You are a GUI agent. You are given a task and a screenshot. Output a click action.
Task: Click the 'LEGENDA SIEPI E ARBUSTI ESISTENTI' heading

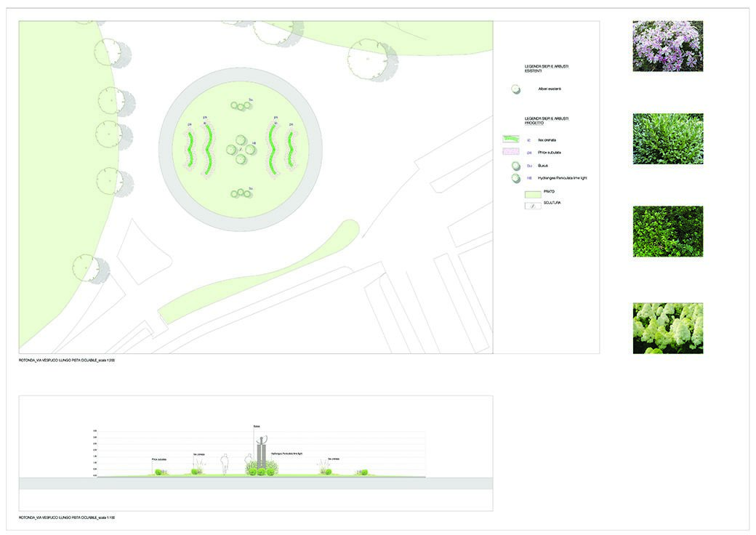point(547,68)
